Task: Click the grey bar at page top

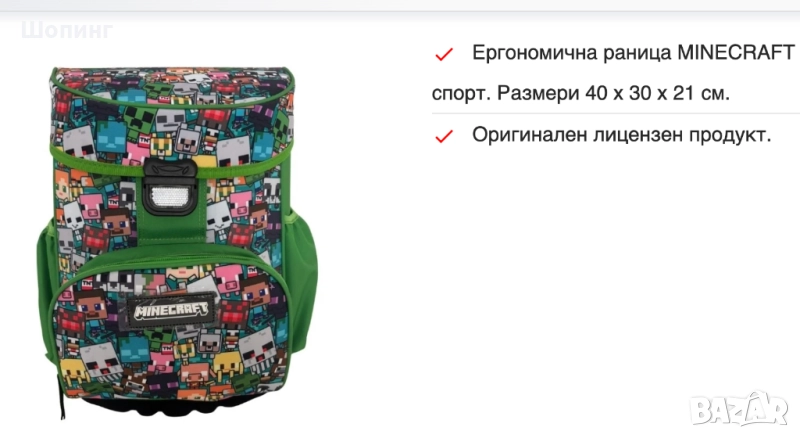Action: point(400,6)
